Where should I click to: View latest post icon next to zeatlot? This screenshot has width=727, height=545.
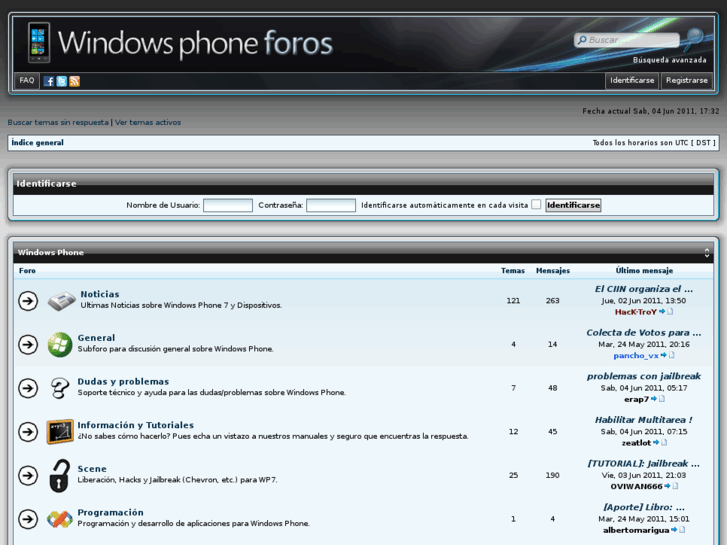click(660, 442)
